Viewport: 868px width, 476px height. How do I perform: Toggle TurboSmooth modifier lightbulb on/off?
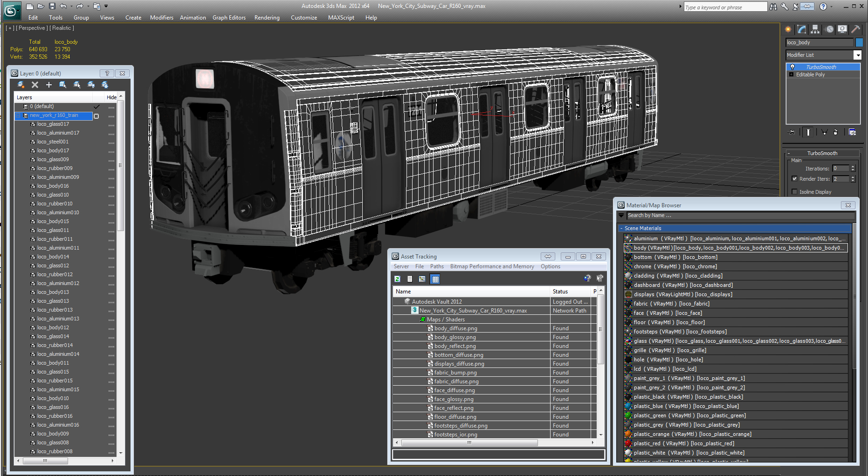(x=792, y=67)
